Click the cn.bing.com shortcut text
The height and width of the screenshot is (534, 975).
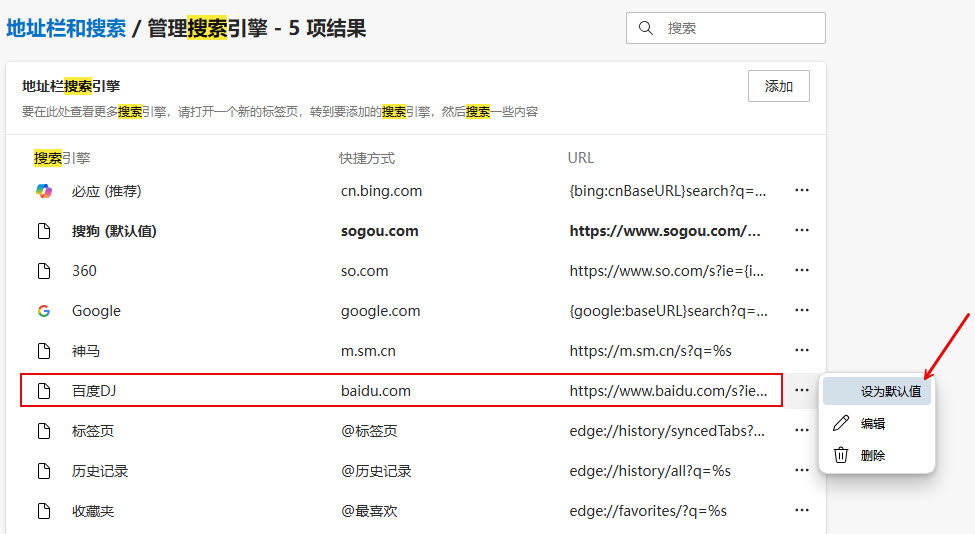(x=381, y=191)
